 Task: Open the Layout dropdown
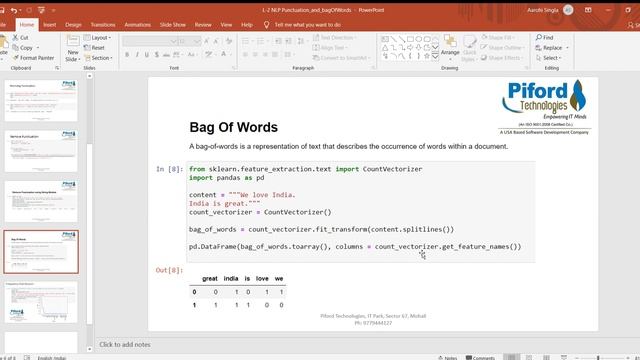pyautogui.click(x=97, y=38)
